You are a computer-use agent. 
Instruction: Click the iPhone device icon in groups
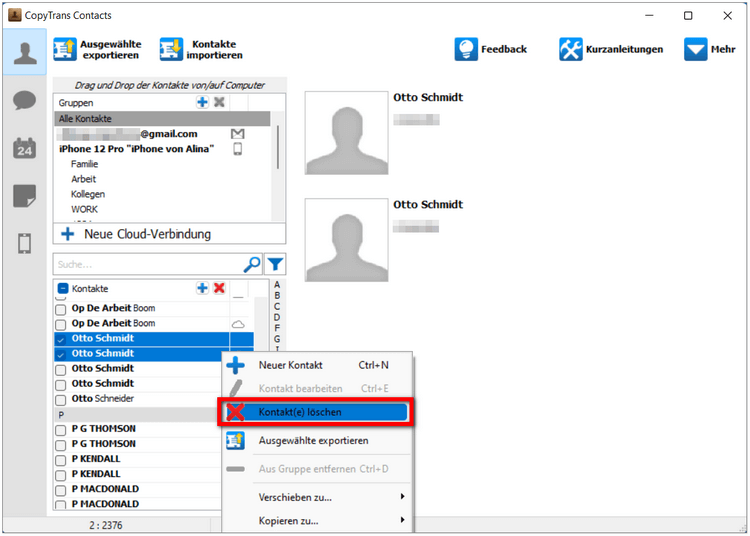tap(238, 149)
